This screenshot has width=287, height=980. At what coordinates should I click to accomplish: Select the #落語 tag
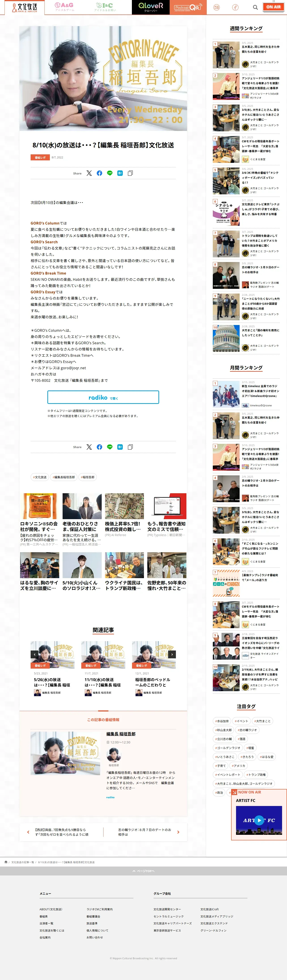point(241,739)
